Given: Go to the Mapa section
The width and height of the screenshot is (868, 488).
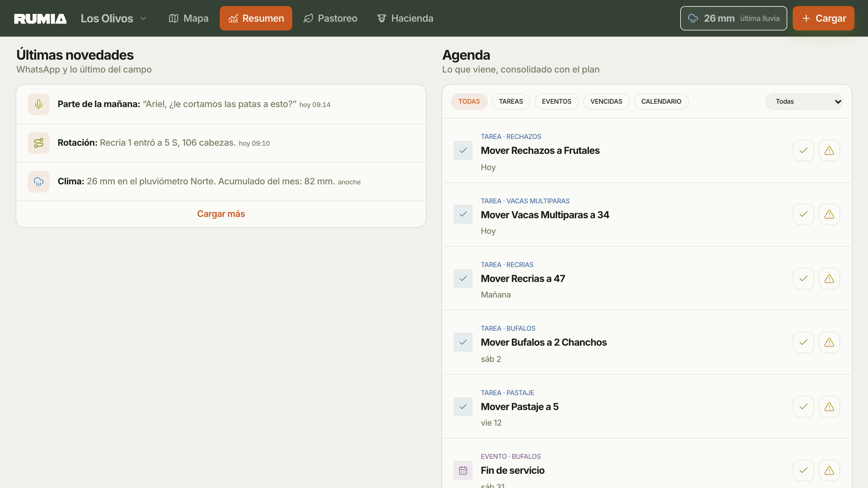Looking at the screenshot, I should click(x=189, y=18).
